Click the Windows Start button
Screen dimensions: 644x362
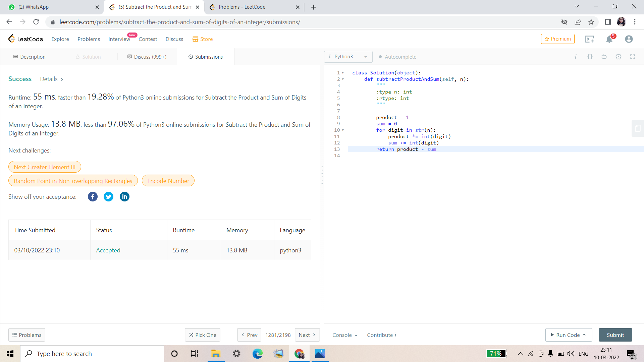pos(10,354)
